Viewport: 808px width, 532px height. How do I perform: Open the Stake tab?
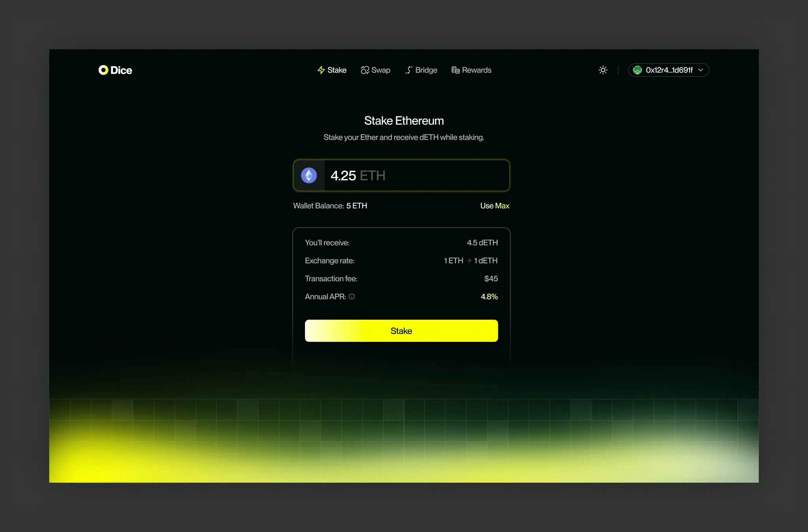coord(332,70)
